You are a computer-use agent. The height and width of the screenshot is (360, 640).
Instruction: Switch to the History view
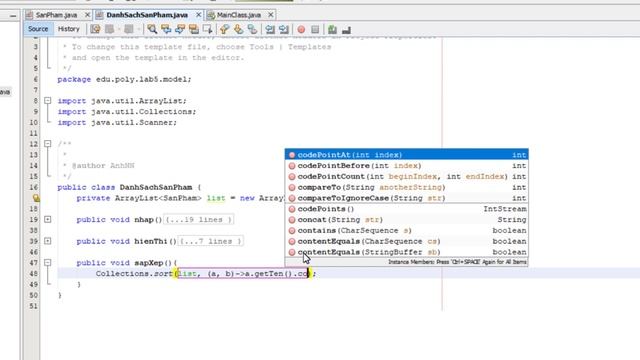tap(69, 29)
